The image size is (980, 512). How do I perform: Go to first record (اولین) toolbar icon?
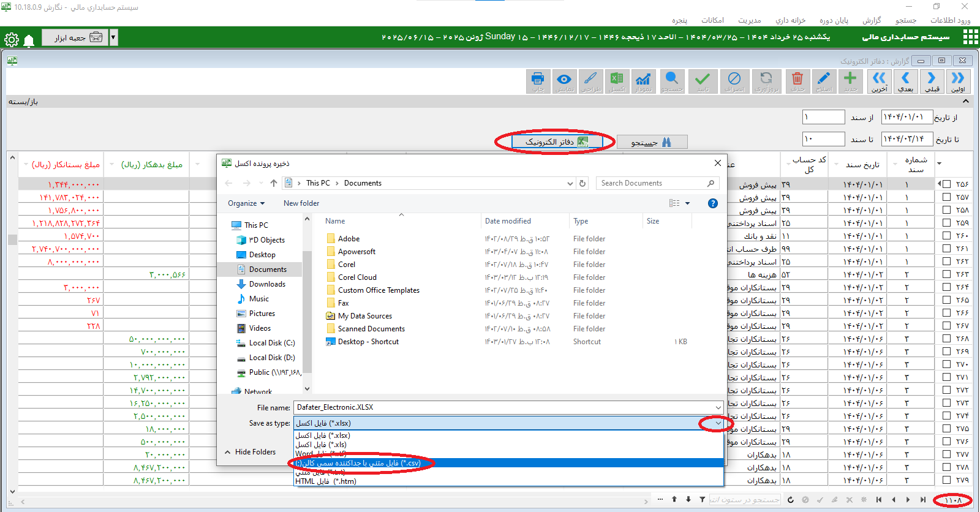pyautogui.click(x=958, y=81)
